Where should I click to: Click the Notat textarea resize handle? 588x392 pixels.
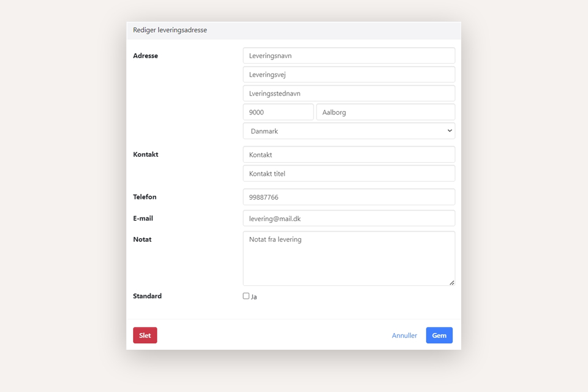pos(451,282)
